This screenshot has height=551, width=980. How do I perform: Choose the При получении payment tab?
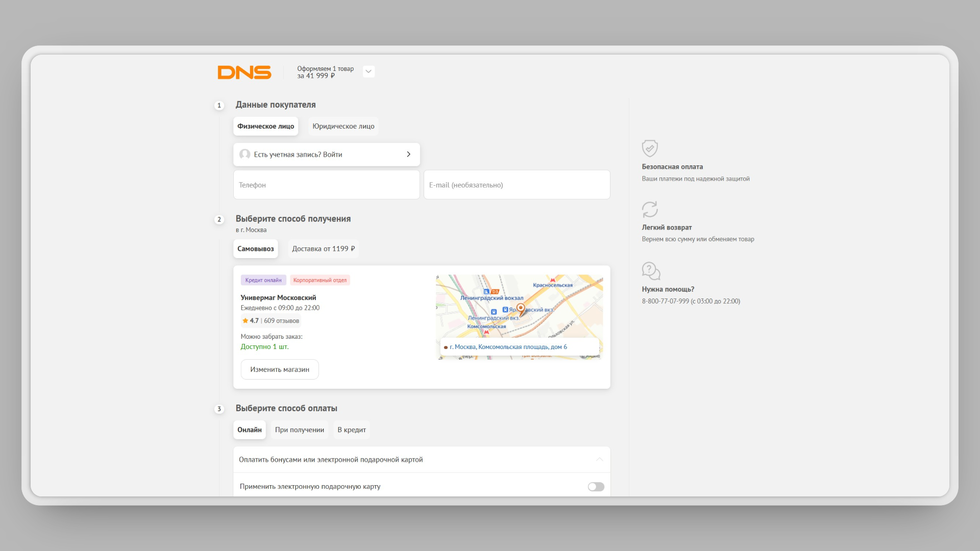(x=299, y=430)
